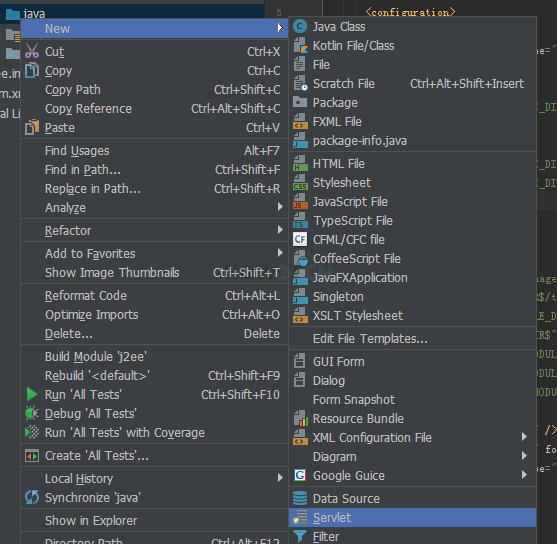Viewport: 557px width, 544px height.
Task: Select the Scratch File icon
Action: coord(300,84)
